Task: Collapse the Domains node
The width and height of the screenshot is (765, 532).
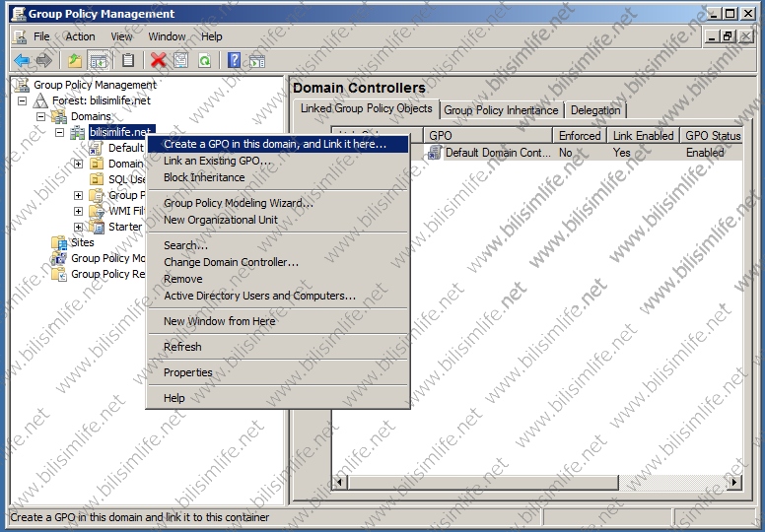Action: click(x=41, y=116)
